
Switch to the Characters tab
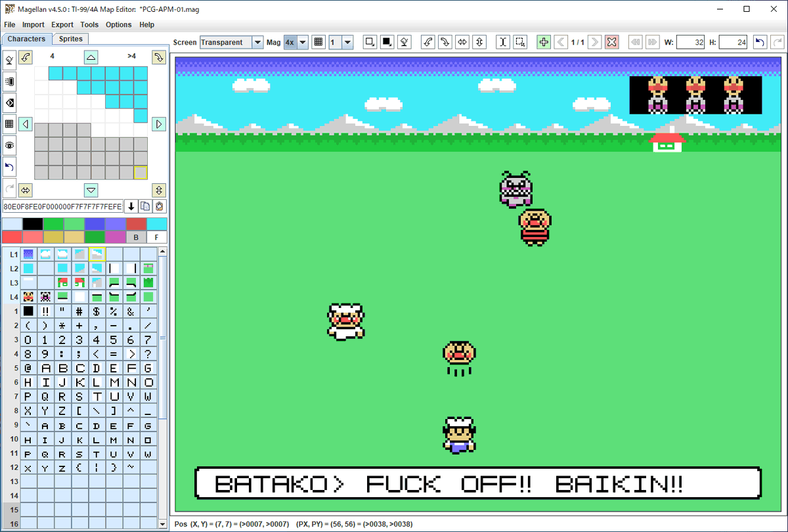pyautogui.click(x=26, y=39)
